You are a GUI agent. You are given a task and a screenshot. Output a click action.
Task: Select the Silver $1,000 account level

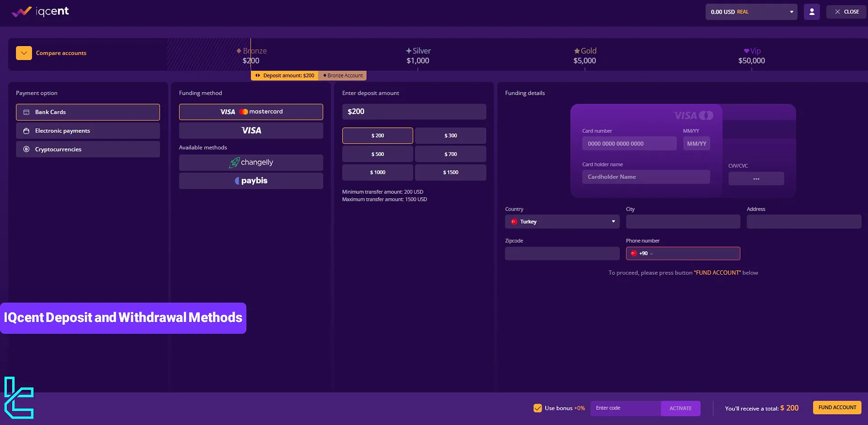pyautogui.click(x=418, y=56)
